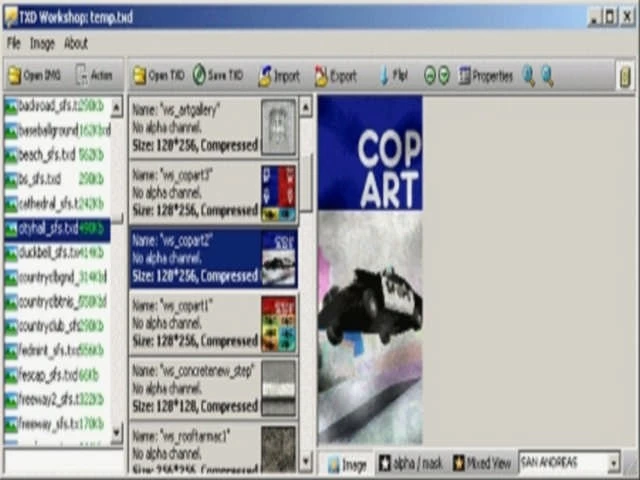This screenshot has height=480, width=640.
Task: Click the down arrow of the texture list scrollbar
Action: click(x=306, y=462)
